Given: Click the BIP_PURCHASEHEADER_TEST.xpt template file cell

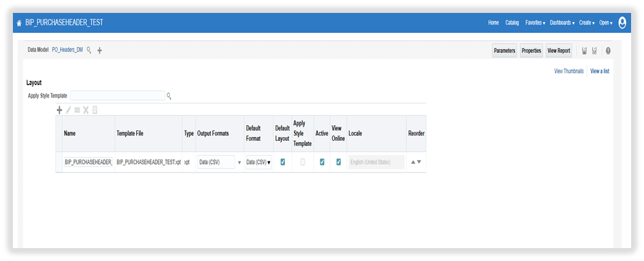Looking at the screenshot, I should tap(149, 162).
